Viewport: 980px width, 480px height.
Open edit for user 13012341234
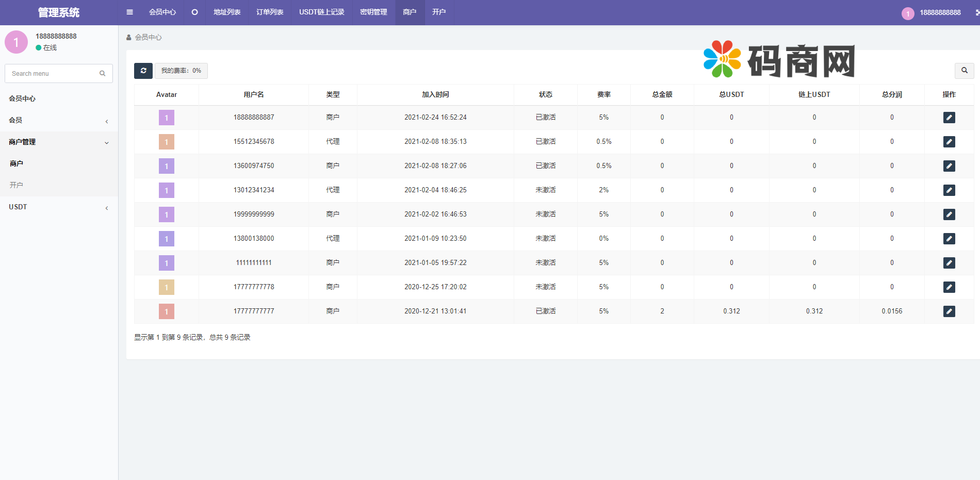(x=949, y=190)
